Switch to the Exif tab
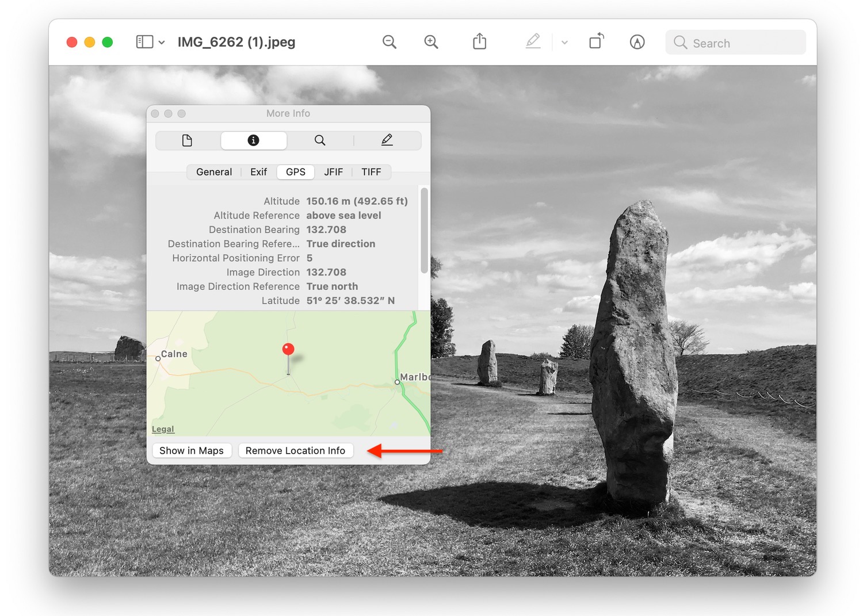863x616 pixels. click(258, 172)
